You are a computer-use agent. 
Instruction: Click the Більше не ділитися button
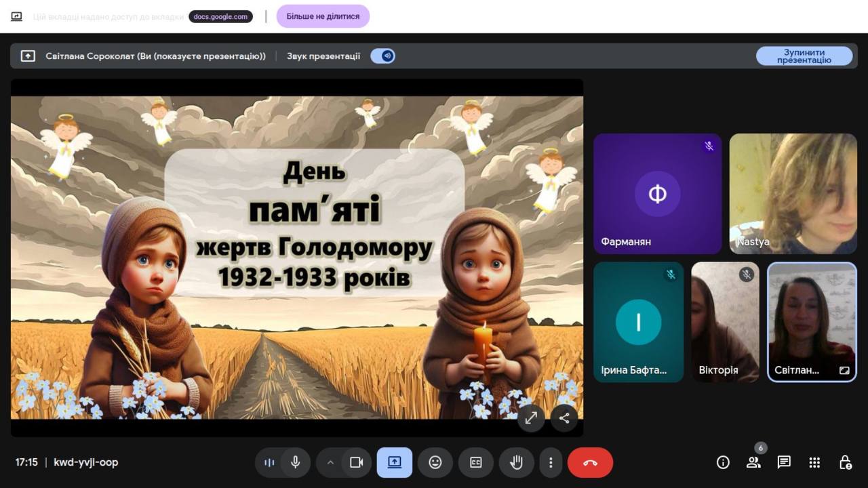tap(323, 16)
